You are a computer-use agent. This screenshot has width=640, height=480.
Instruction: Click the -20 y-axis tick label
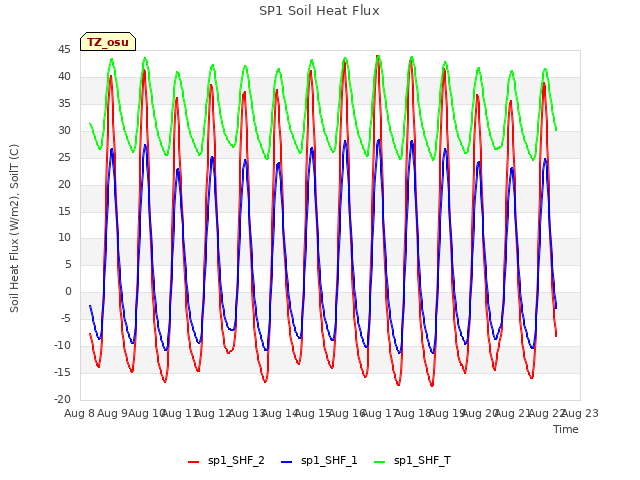pyautogui.click(x=62, y=399)
